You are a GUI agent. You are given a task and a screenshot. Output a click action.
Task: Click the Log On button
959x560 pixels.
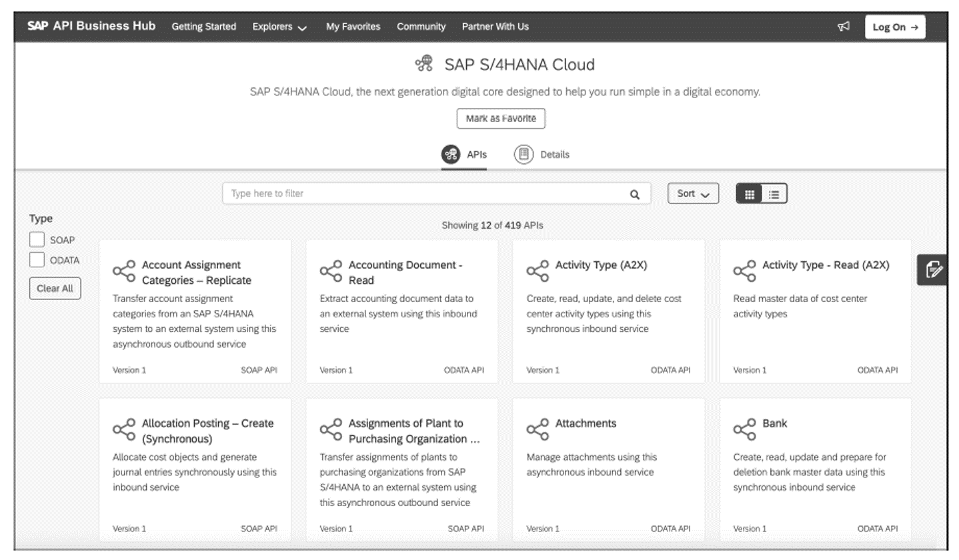(x=895, y=27)
